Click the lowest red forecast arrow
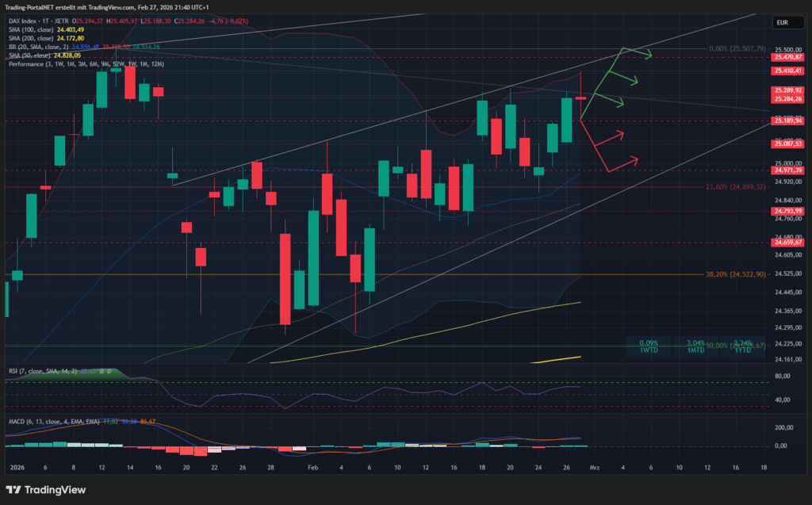Viewport: 812px width, 505px height. (623, 164)
